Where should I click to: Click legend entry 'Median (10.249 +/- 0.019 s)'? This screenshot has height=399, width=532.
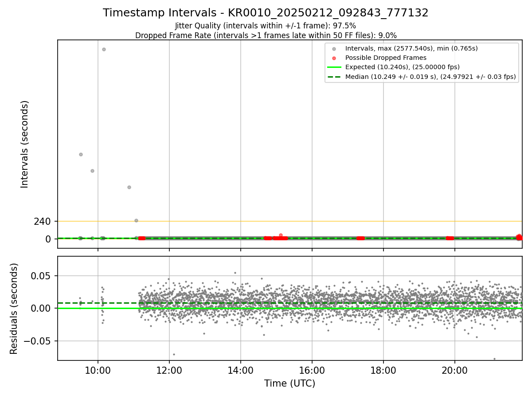[x=430, y=77]
